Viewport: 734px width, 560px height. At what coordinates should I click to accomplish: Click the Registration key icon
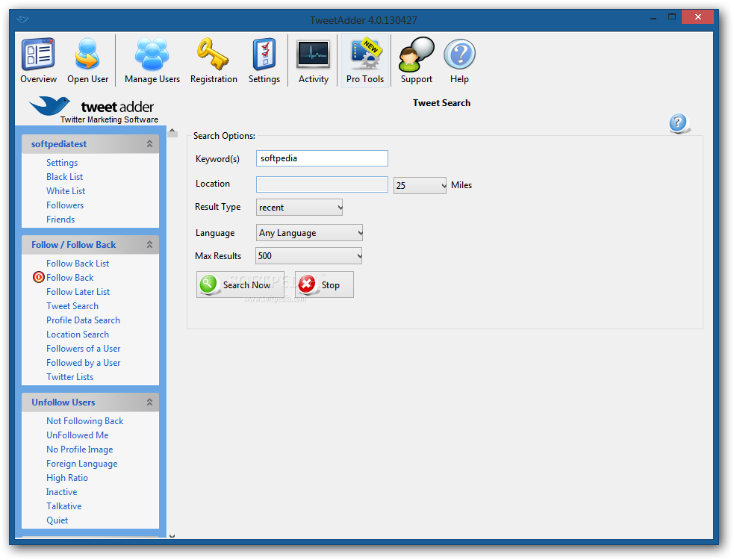[x=214, y=61]
